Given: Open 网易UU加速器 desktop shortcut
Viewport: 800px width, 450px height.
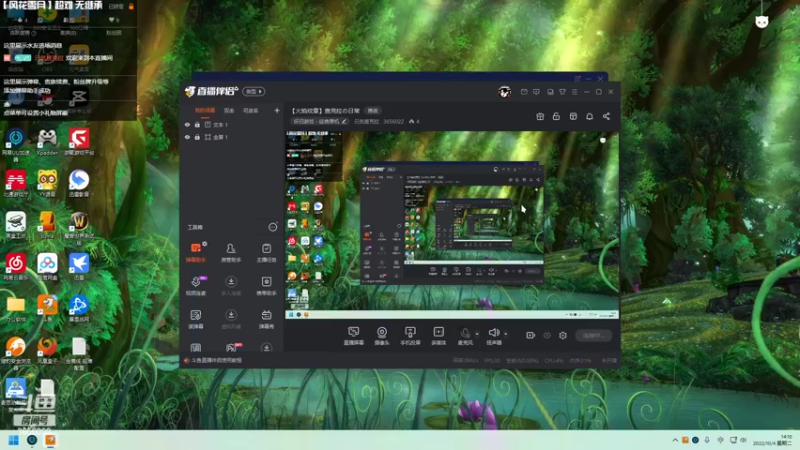Looking at the screenshot, I should (x=16, y=145).
